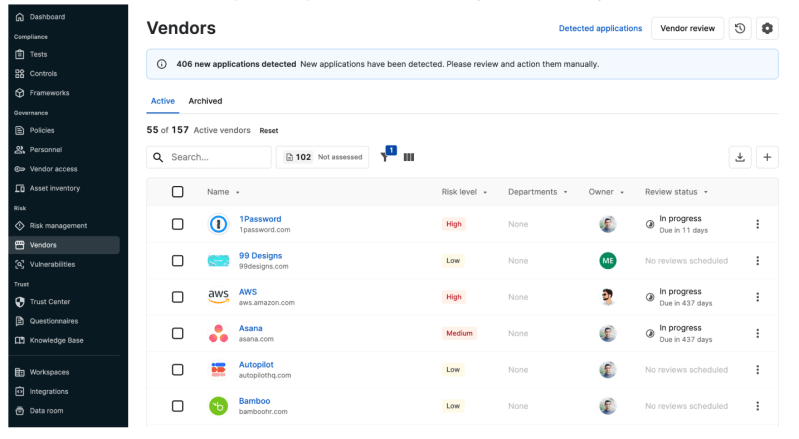Open the 1Password row more-options menu
799x439 pixels.
pyautogui.click(x=758, y=224)
